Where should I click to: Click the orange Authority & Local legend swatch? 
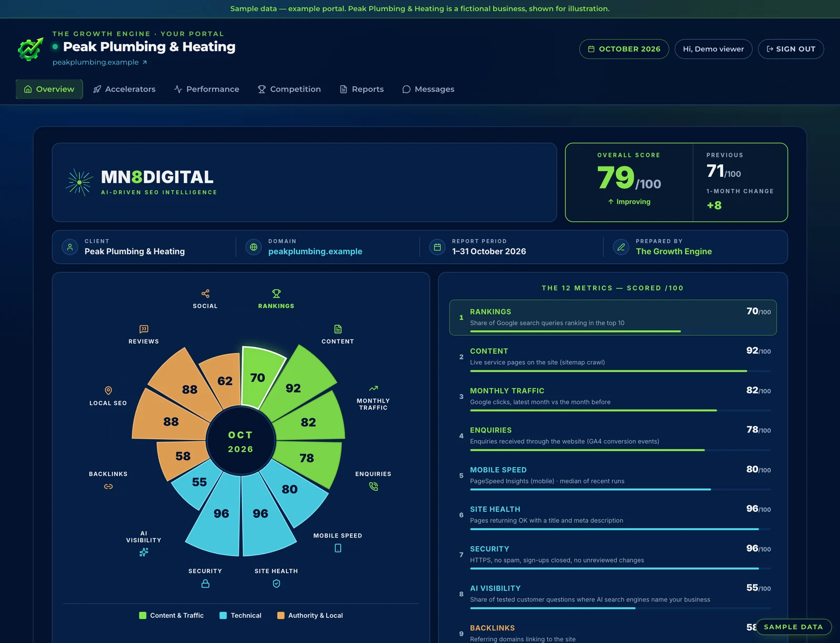point(281,615)
